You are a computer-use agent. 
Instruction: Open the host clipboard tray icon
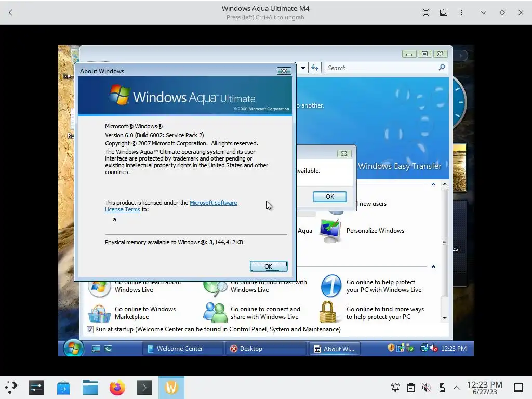[411, 388]
